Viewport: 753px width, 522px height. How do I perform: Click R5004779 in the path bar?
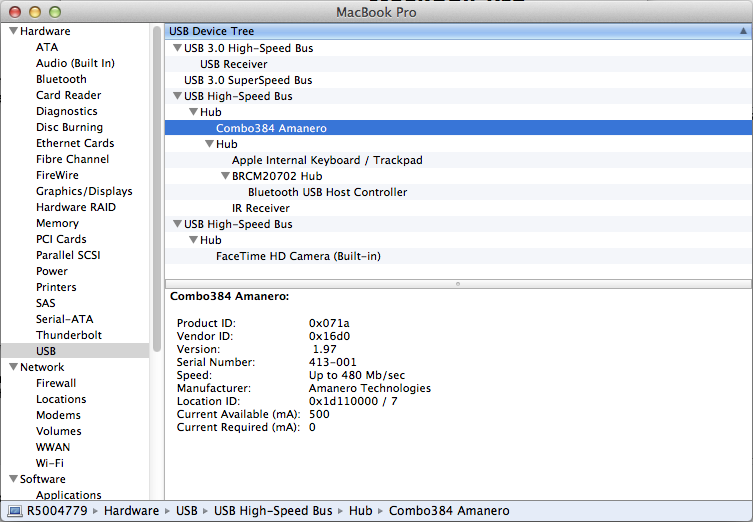[x=57, y=510]
